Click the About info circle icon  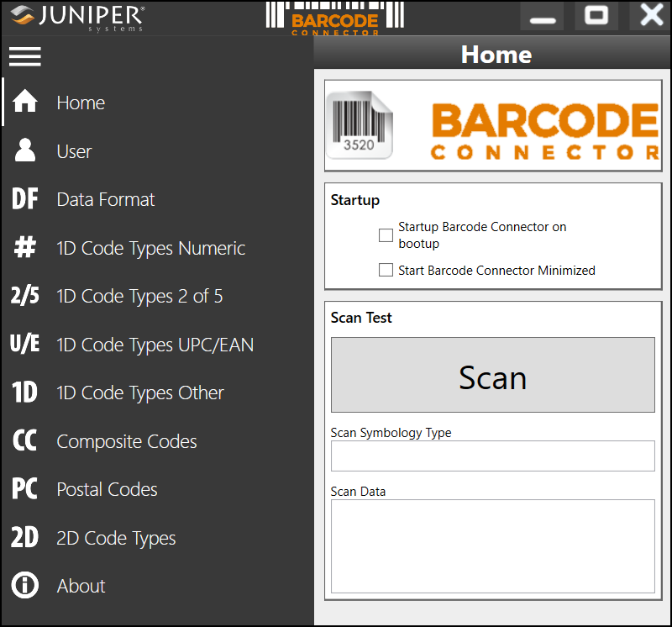click(x=24, y=585)
